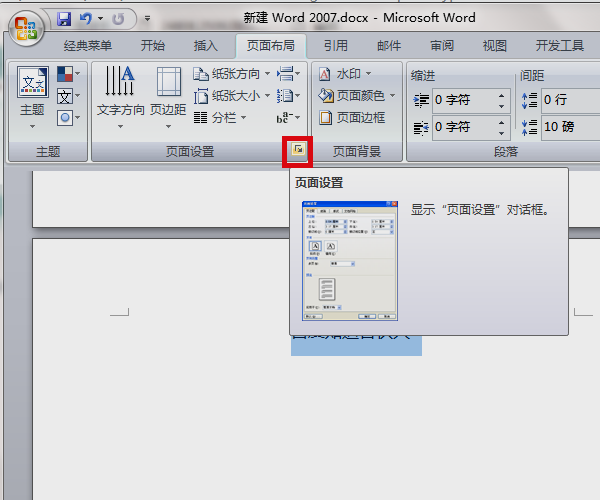Customize Quick Access Toolbar dropdown
600x500 pixels.
tap(147, 18)
